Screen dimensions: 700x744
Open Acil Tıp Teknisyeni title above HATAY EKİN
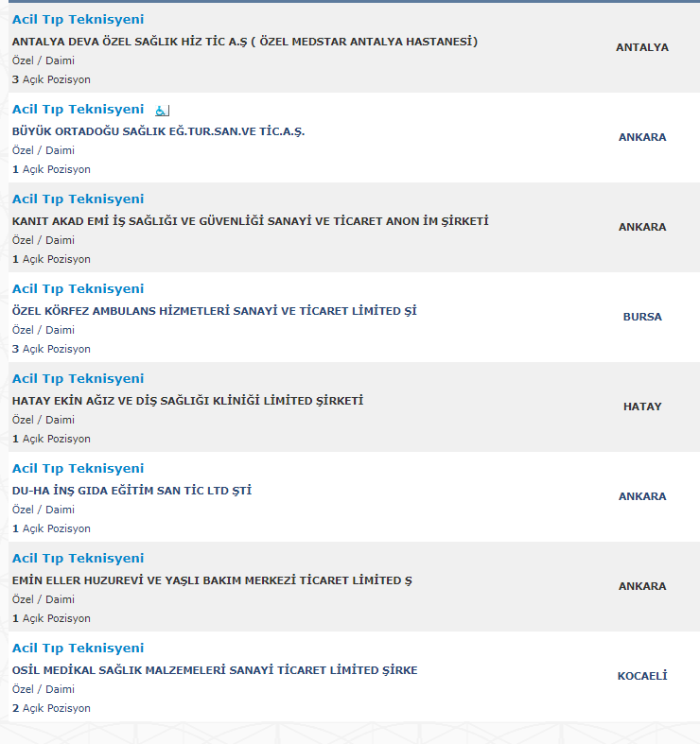[79, 379]
